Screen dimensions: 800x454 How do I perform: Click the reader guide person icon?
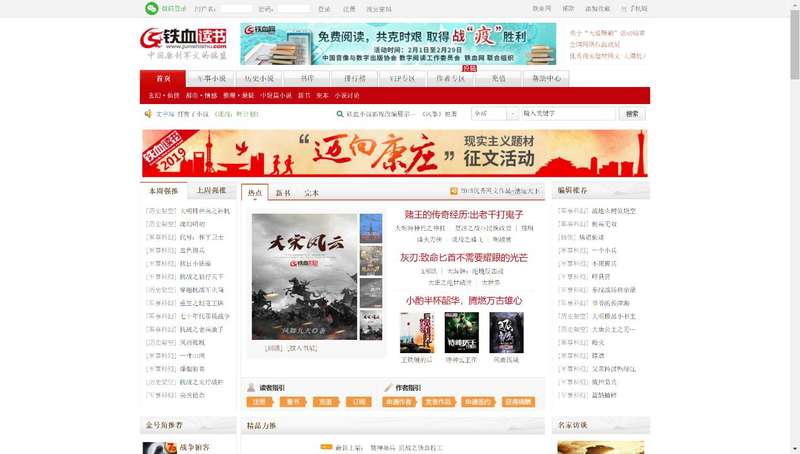251,387
